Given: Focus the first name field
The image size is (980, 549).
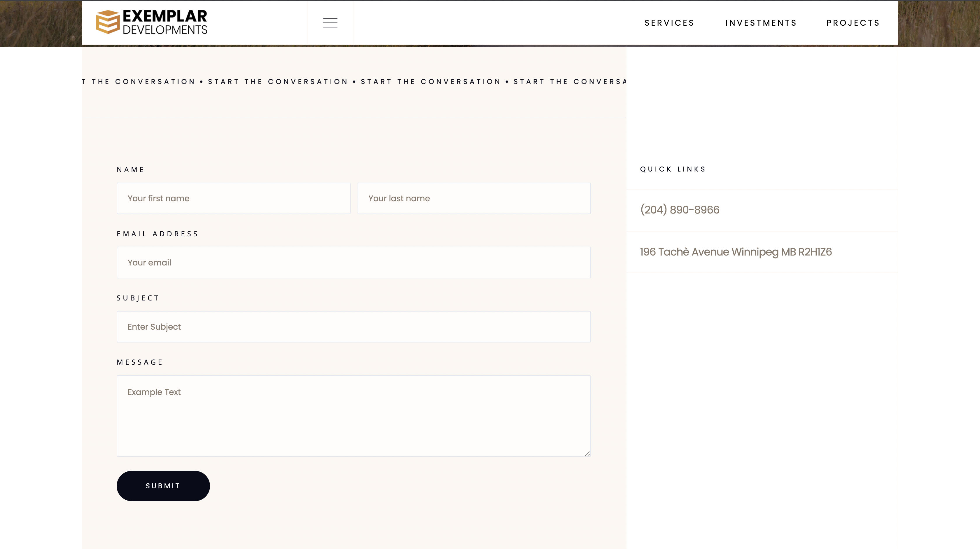Looking at the screenshot, I should coord(233,198).
